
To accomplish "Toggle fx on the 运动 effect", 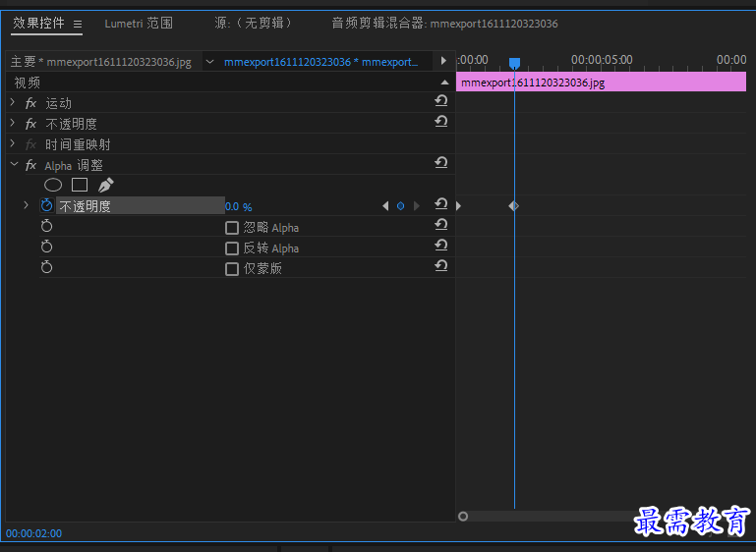I will point(30,103).
